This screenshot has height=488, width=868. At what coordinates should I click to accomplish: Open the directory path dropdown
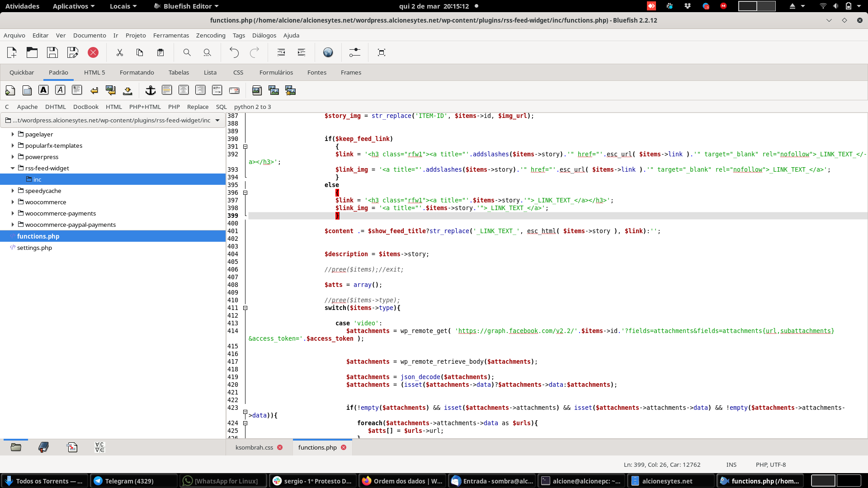click(x=217, y=120)
